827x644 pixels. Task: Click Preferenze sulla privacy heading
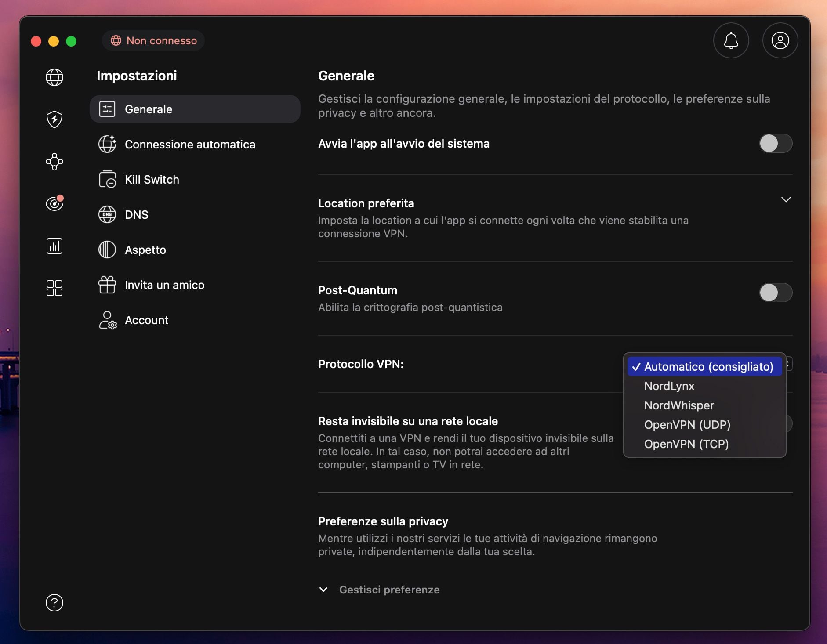pyautogui.click(x=383, y=521)
